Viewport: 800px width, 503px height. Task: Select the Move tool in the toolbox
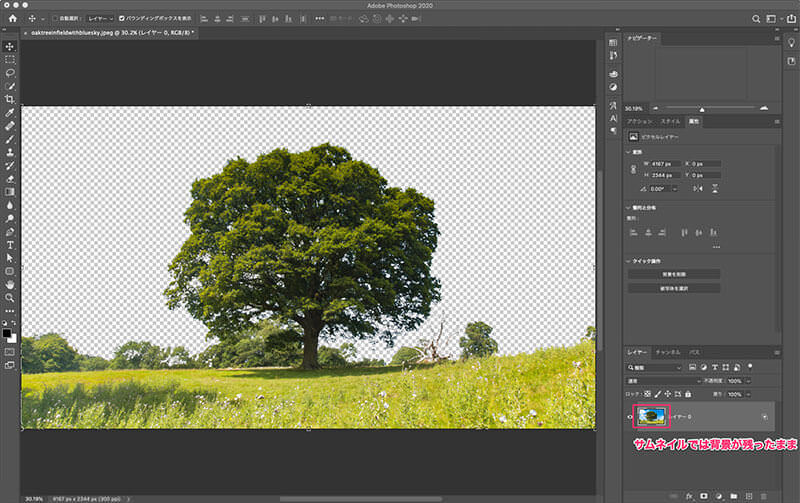click(10, 47)
